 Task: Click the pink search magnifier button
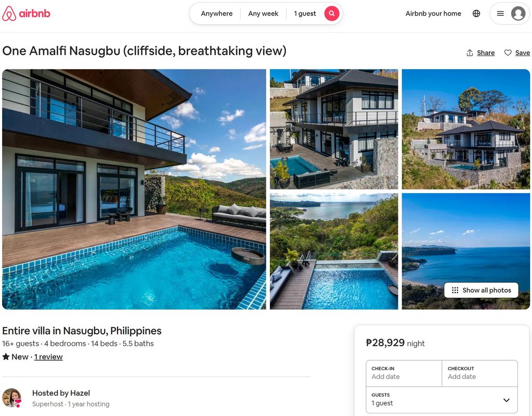click(x=331, y=14)
